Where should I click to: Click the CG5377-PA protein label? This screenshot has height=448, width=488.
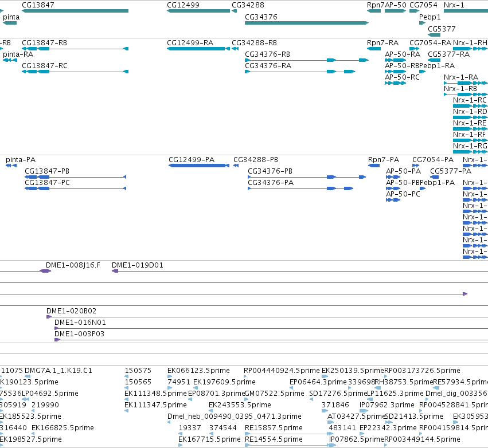coord(451,171)
